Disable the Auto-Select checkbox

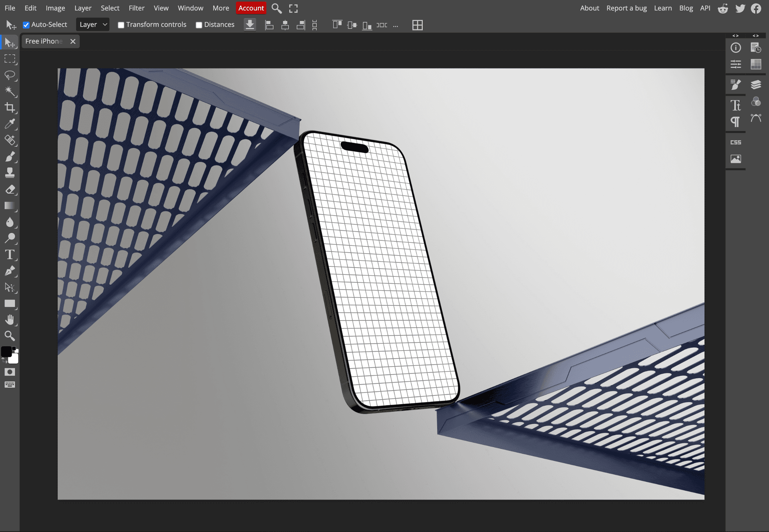(x=26, y=25)
